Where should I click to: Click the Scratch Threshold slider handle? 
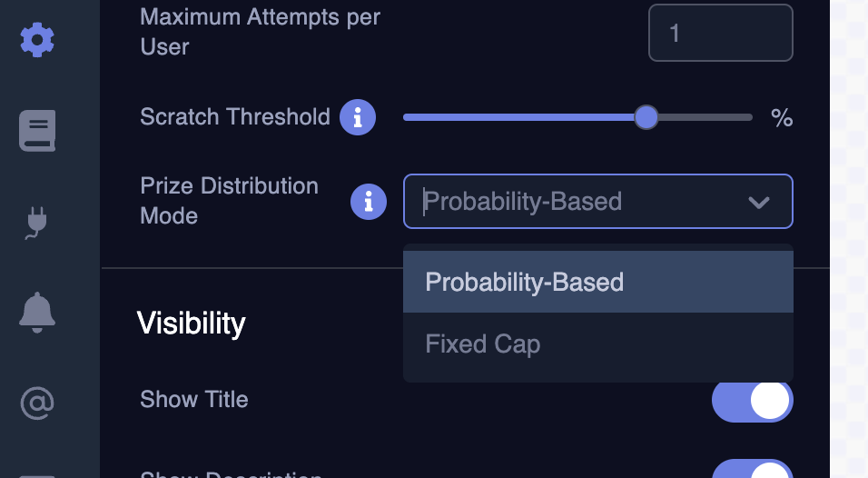coord(646,117)
